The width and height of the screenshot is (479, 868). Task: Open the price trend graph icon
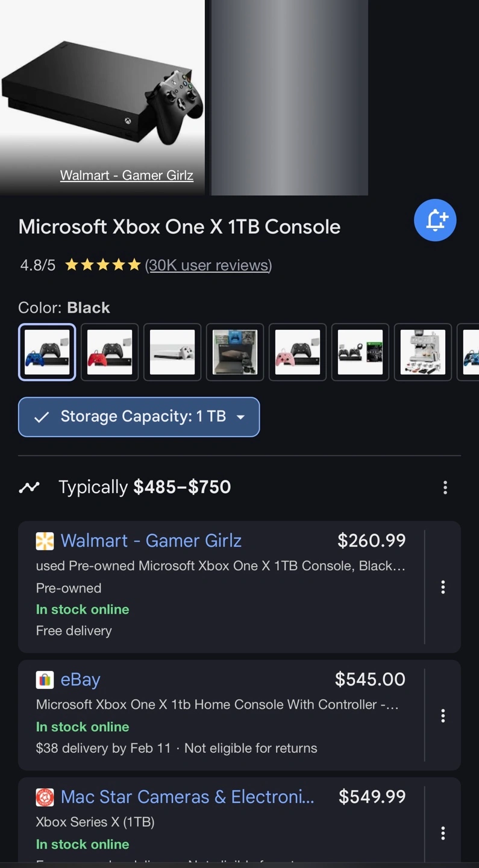tap(29, 487)
